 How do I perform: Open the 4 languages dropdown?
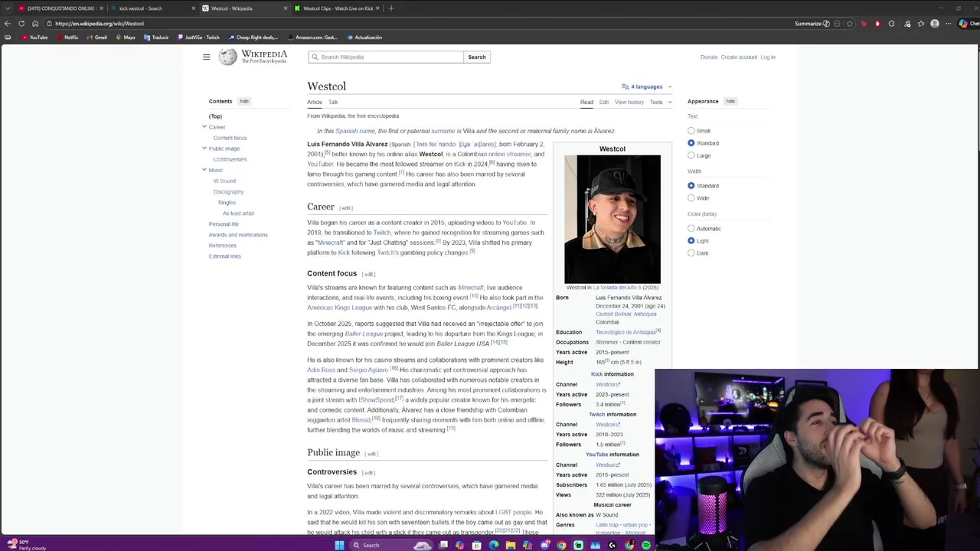[646, 86]
